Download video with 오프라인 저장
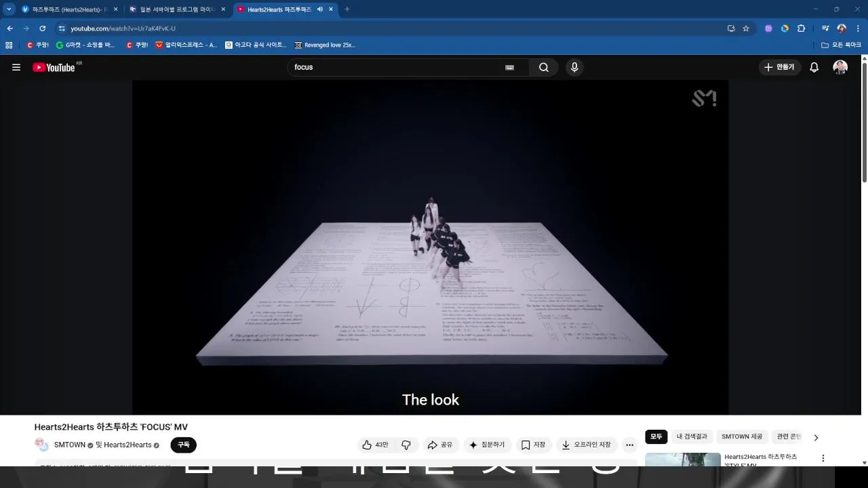This screenshot has height=488, width=868. (x=586, y=445)
